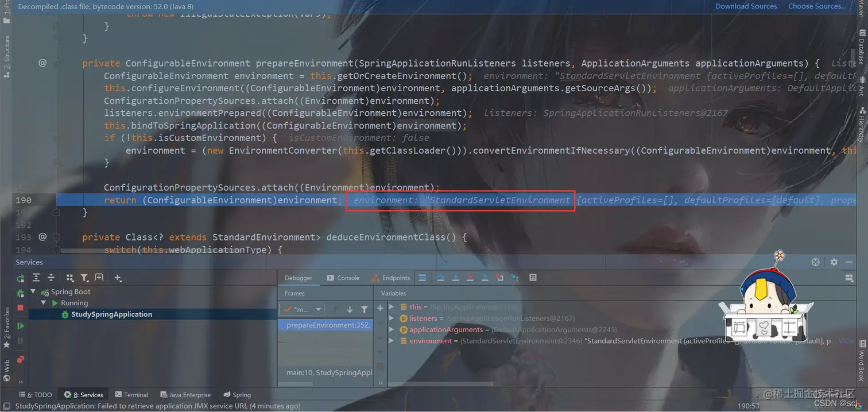Click the Step Into icon
Screen dimensions: 868x412
point(456,278)
